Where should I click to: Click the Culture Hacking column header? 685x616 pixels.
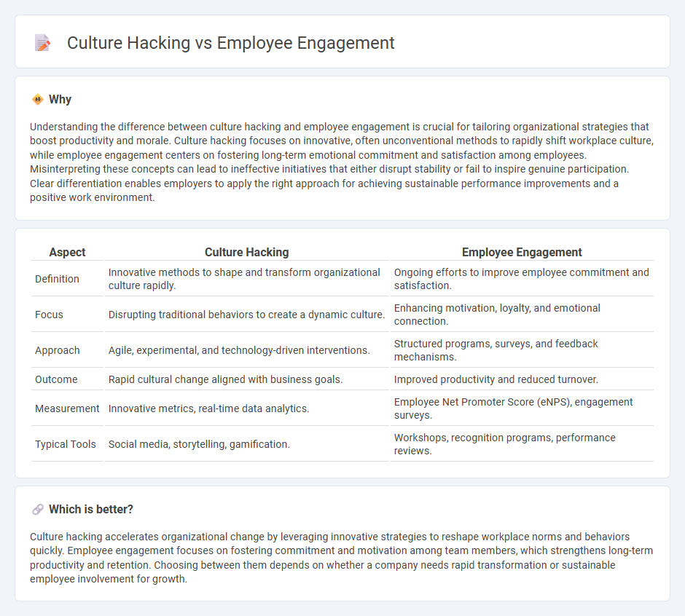(247, 253)
